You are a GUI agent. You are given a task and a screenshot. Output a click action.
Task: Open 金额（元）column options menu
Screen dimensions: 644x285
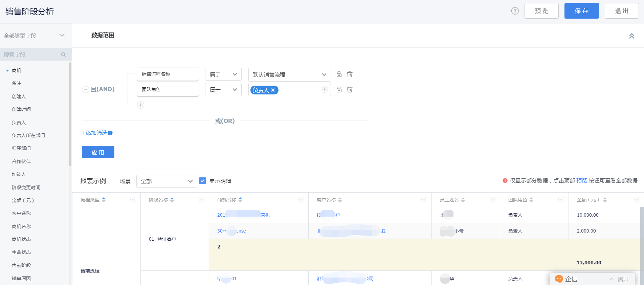pos(637,199)
